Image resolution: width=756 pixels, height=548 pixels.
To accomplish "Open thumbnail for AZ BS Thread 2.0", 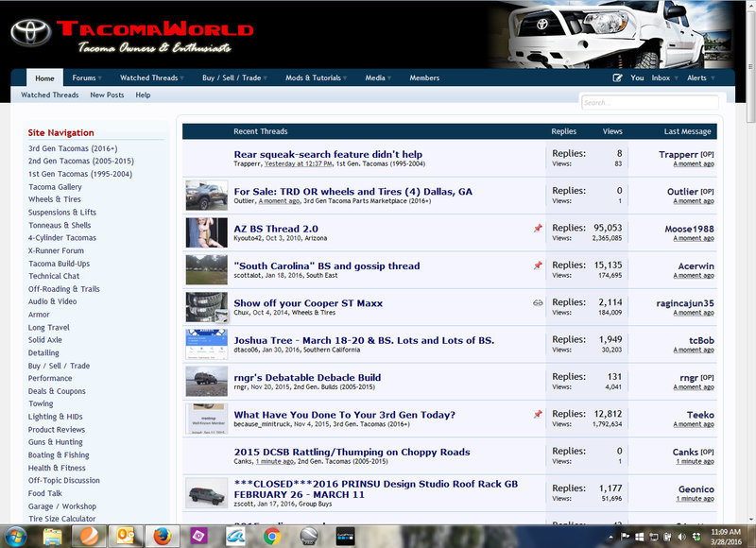I will coord(206,232).
